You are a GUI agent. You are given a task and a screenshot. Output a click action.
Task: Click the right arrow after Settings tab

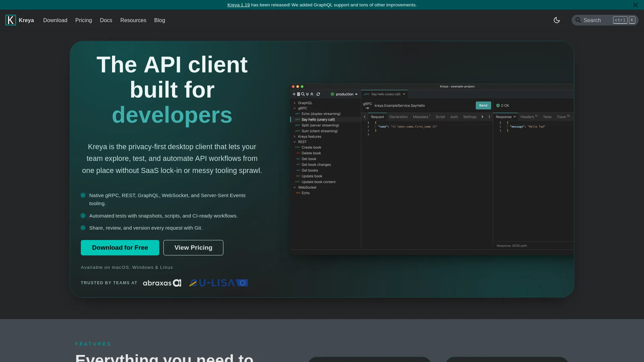tap(482, 117)
